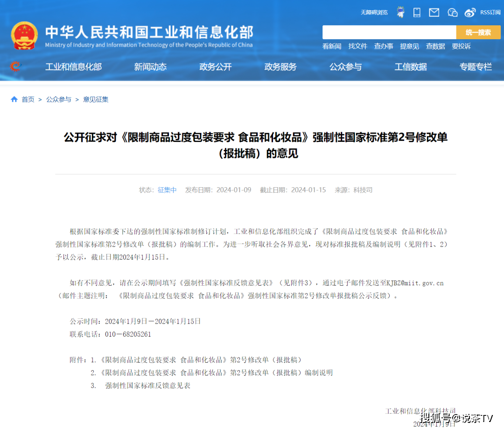Screen dimensions: 504x429
Task: Open 无障碍浏览 accessibility browsing link
Action: tap(374, 13)
